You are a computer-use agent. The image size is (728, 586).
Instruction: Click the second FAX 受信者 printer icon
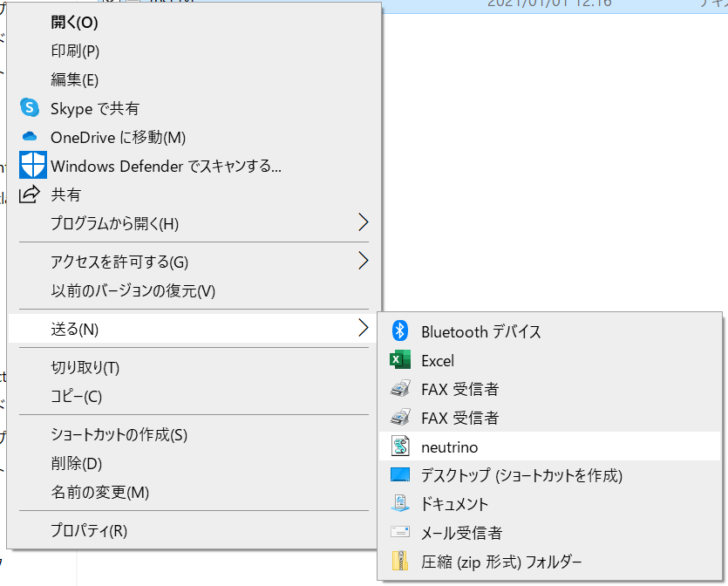tap(400, 418)
